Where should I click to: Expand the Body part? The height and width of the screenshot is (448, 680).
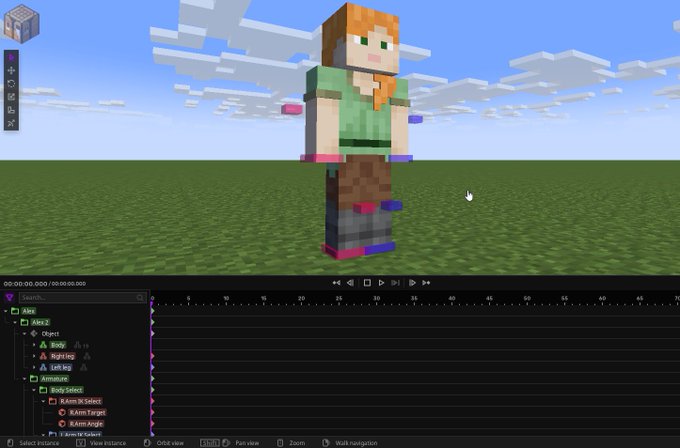pyautogui.click(x=34, y=345)
